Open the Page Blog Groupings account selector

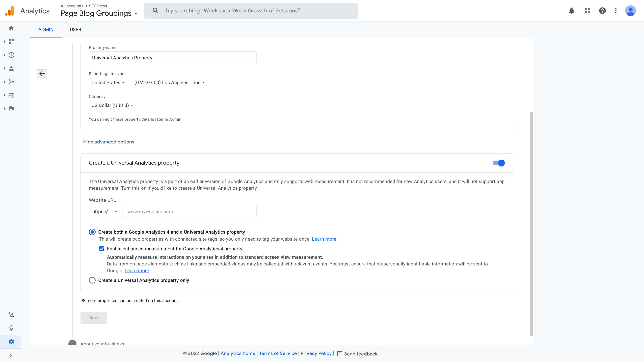tap(99, 13)
